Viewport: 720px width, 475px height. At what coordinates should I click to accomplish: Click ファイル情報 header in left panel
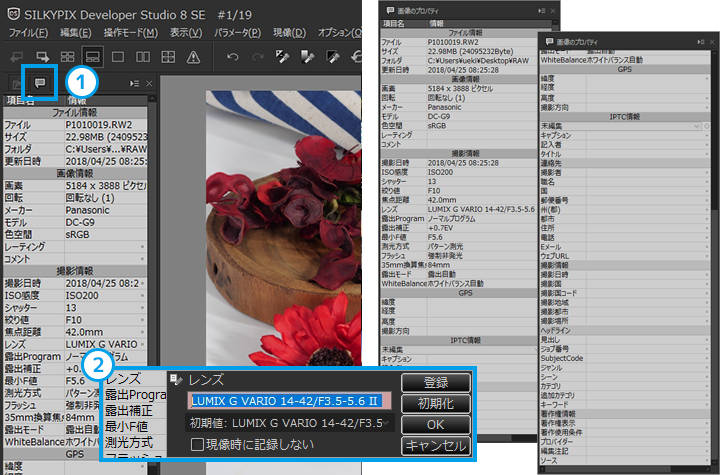74,112
